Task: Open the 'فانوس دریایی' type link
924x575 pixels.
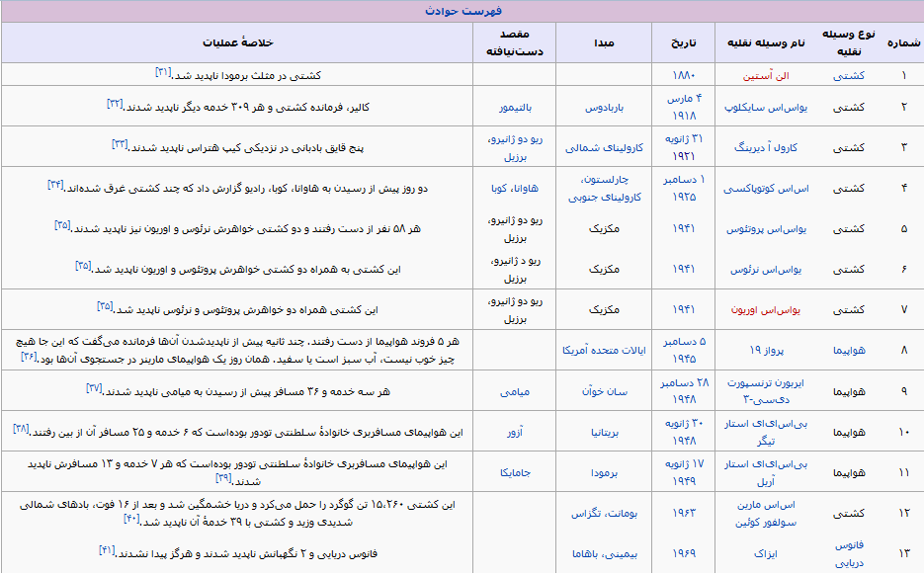Action: coord(849,554)
